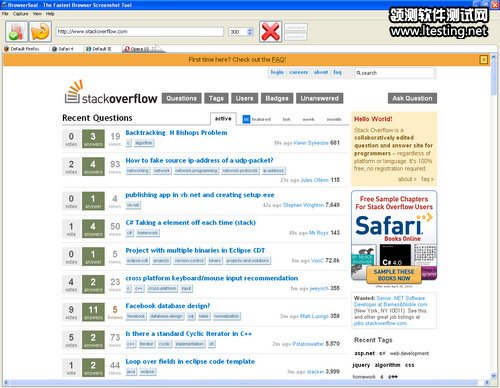Select the Default Firefox browser tab

[22, 49]
